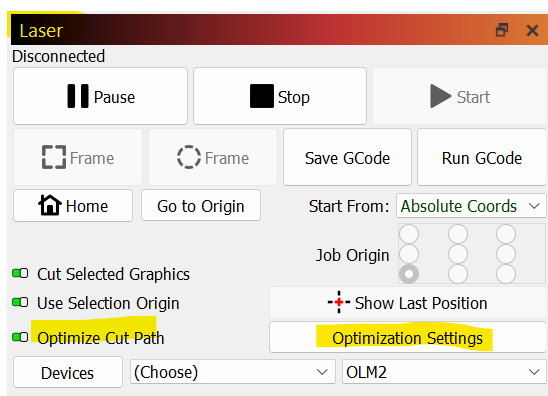Select the center Job Origin radio button

click(458, 254)
